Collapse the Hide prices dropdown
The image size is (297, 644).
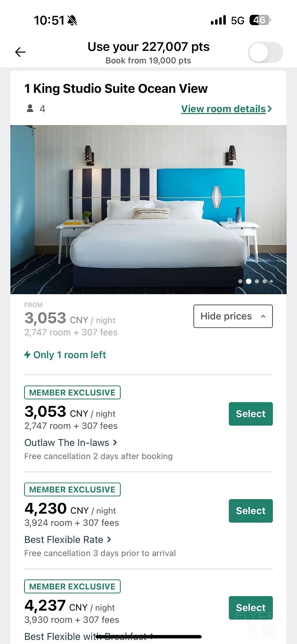(x=233, y=316)
